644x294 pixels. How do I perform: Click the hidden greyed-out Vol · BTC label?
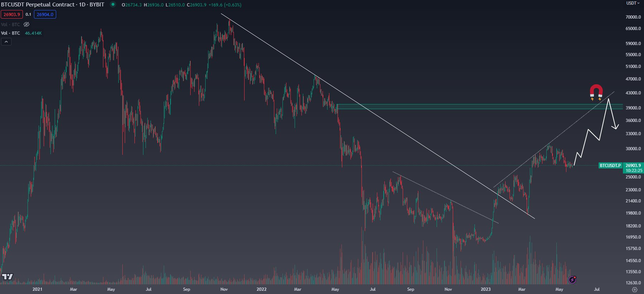pyautogui.click(x=10, y=24)
